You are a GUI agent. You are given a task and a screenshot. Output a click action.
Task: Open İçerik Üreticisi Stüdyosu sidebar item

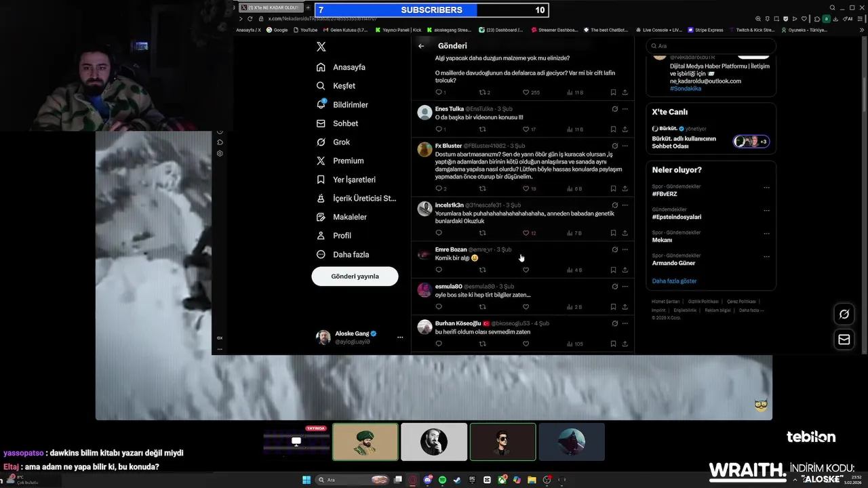click(356, 199)
